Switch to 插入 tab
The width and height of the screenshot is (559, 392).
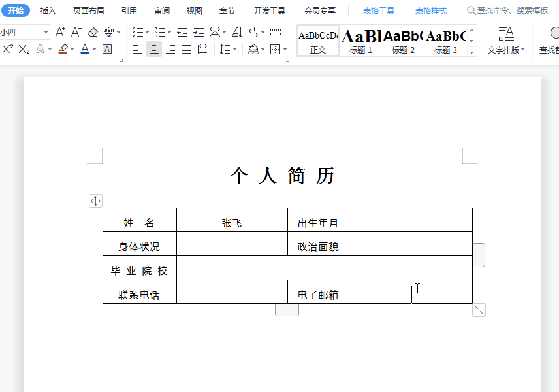coord(48,11)
